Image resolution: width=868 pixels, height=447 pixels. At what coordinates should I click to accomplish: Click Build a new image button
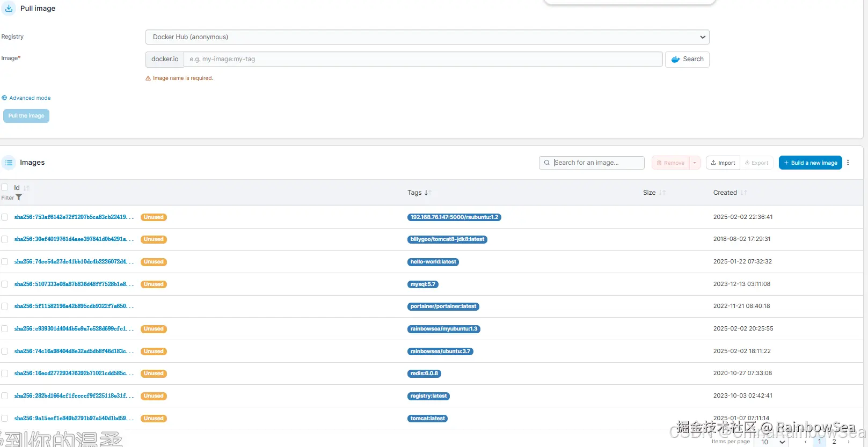pos(811,163)
